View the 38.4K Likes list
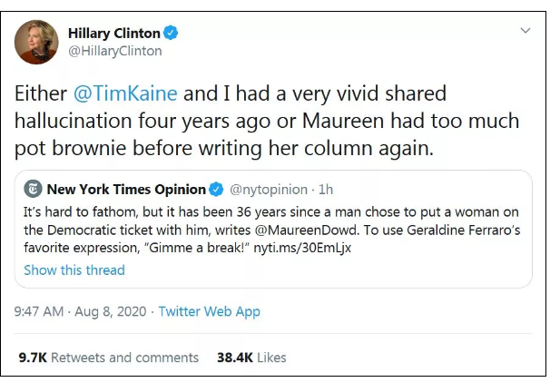Screen dimensions: 560x392 [x=251, y=358]
